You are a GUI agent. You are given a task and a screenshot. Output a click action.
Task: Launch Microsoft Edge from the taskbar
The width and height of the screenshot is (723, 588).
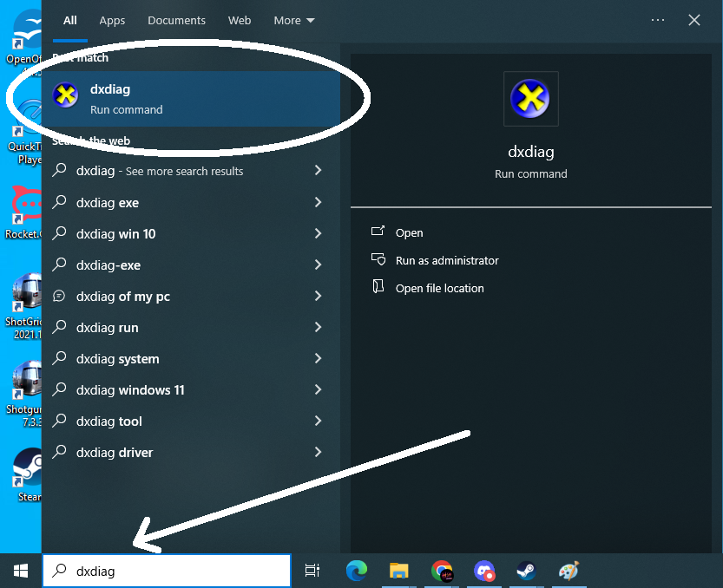click(x=357, y=571)
